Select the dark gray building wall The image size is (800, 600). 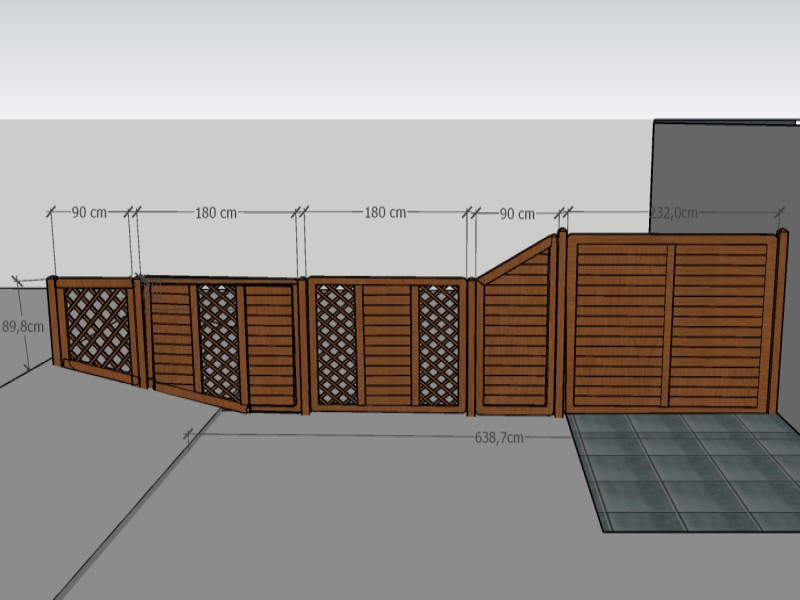[x=724, y=177]
